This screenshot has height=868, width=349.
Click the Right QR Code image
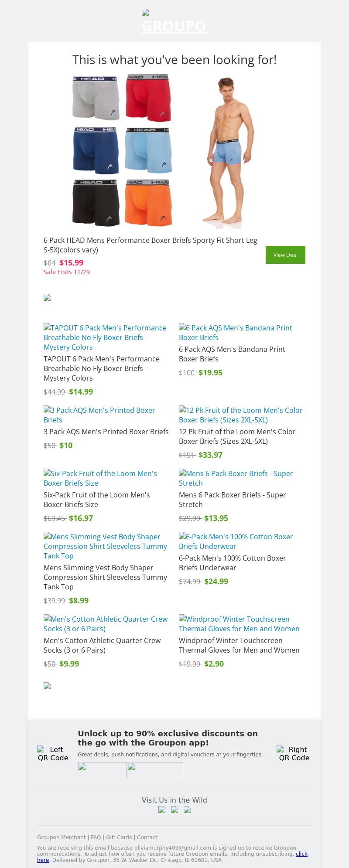point(294,753)
